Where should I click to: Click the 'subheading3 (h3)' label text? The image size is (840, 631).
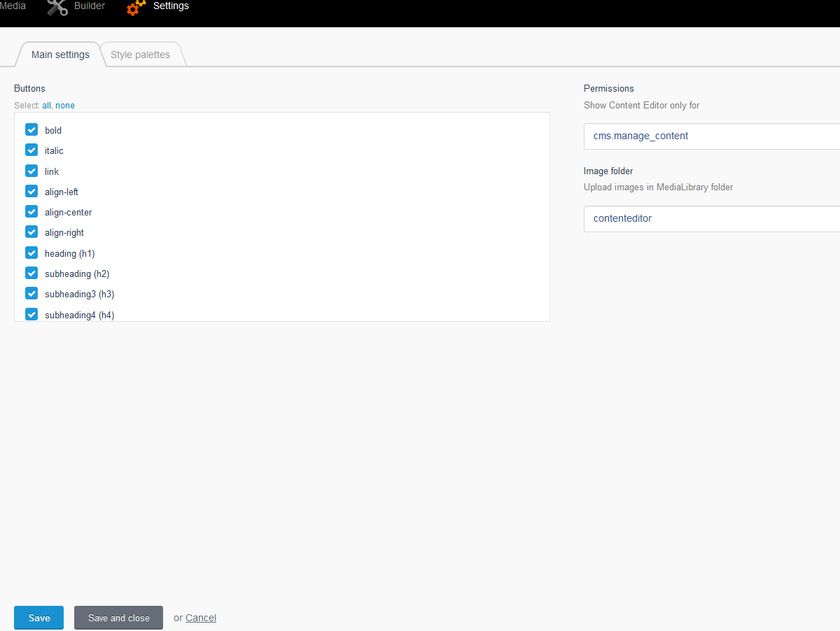(79, 294)
